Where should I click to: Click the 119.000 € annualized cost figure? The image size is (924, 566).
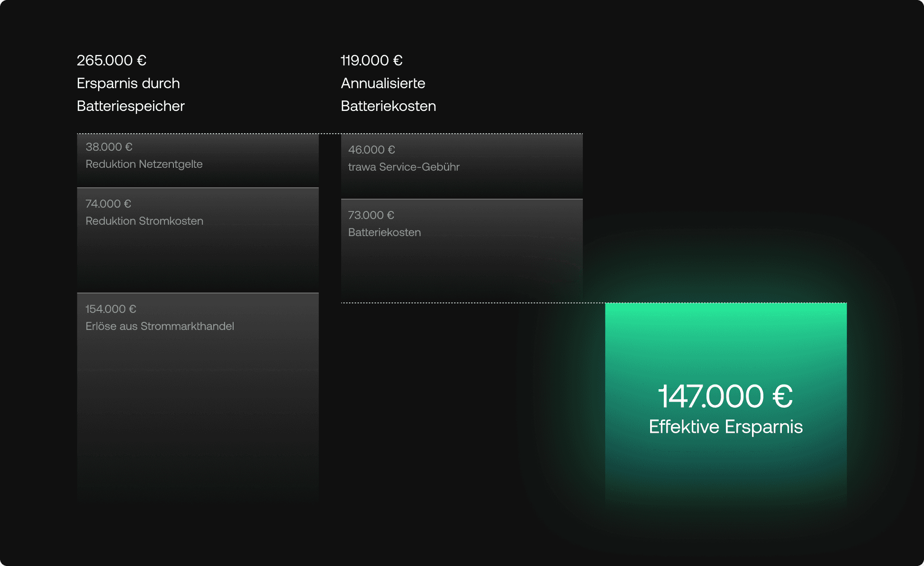click(x=371, y=61)
